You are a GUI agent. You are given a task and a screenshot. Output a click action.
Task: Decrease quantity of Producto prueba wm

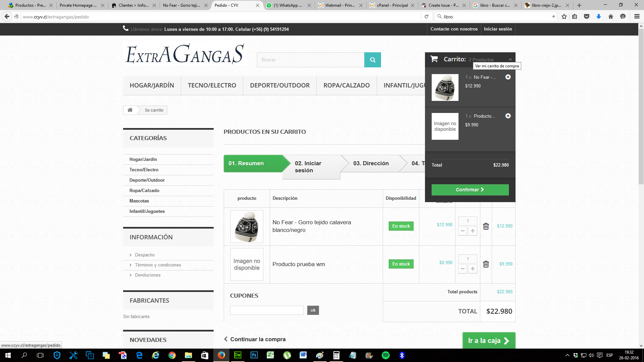(x=463, y=269)
